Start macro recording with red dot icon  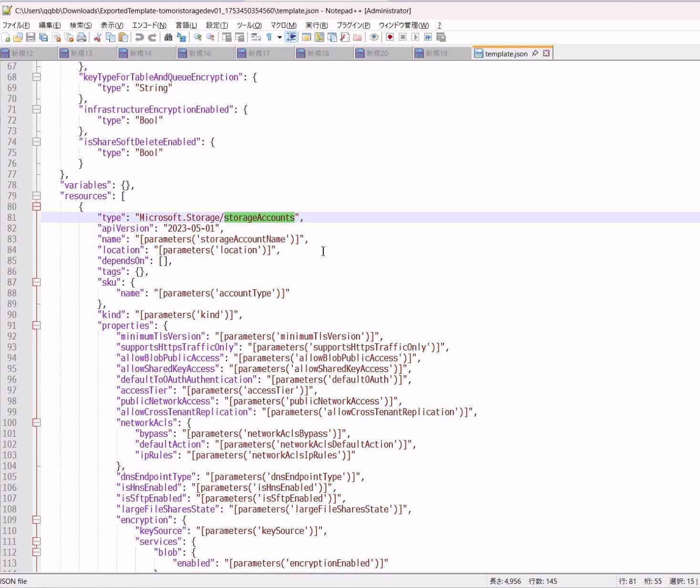[390, 37]
